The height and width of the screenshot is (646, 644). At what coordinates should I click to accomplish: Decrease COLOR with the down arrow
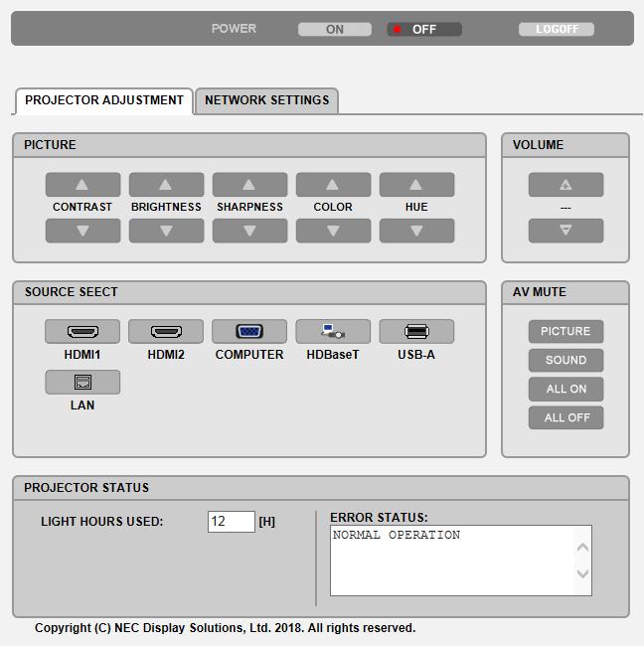coord(333,231)
